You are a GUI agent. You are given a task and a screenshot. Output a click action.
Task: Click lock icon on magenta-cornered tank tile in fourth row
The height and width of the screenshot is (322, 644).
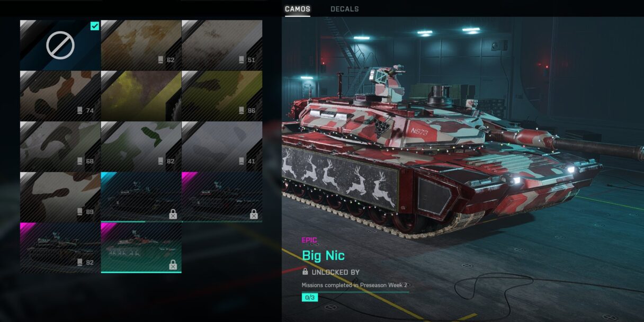click(254, 214)
